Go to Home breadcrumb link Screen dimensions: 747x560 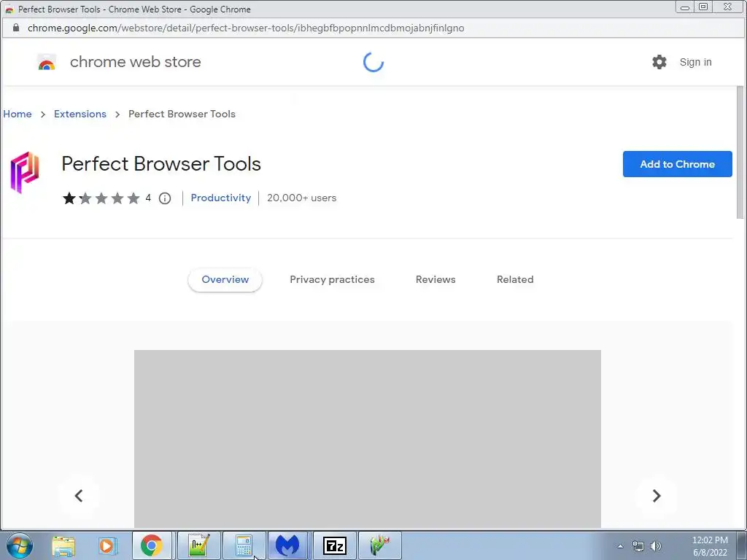[x=18, y=114]
